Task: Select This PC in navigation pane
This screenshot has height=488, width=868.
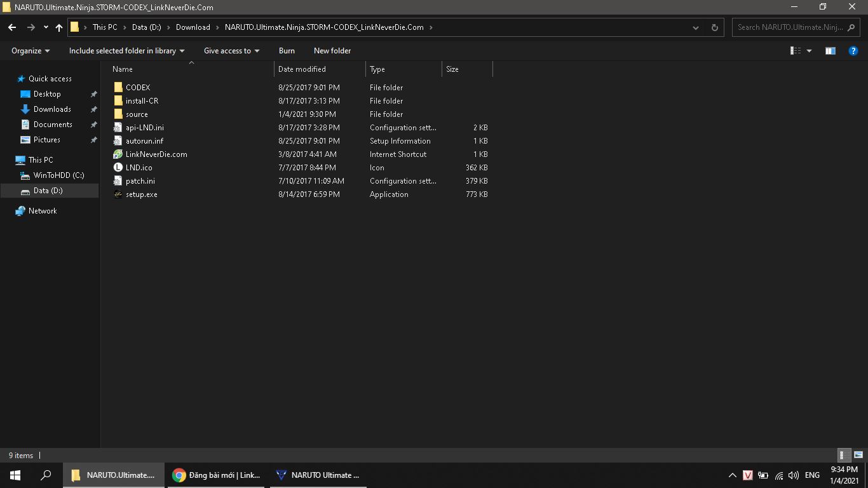Action: tap(41, 160)
